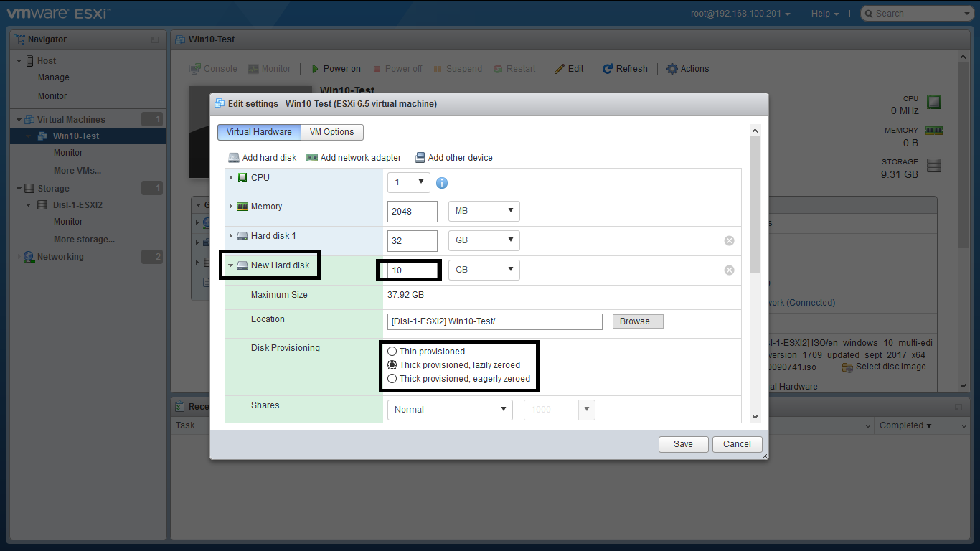Screen dimensions: 980x551
Task: Select the Virtual Hardware tab
Action: (x=259, y=132)
